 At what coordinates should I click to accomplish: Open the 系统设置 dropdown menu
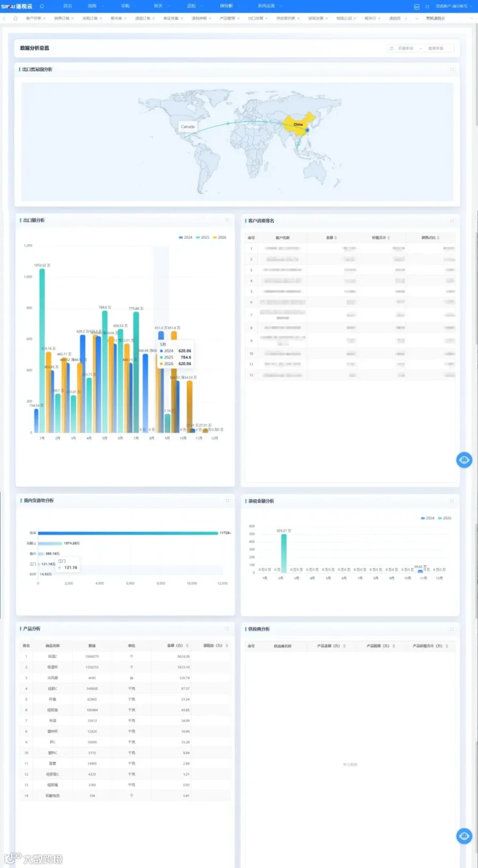click(x=269, y=6)
